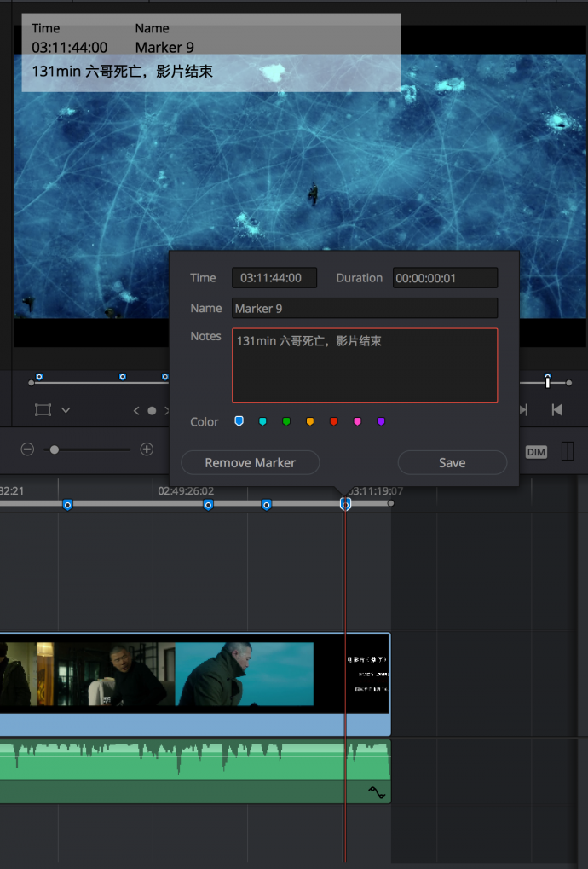Select the green audio clip waveform
588x869 pixels.
195,772
